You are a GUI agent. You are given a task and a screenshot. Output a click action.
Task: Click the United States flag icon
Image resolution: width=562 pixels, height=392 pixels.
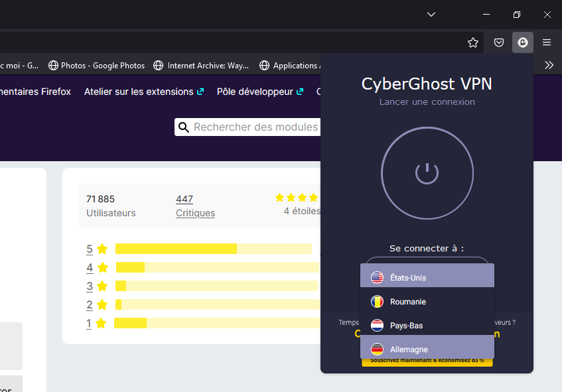tap(377, 277)
